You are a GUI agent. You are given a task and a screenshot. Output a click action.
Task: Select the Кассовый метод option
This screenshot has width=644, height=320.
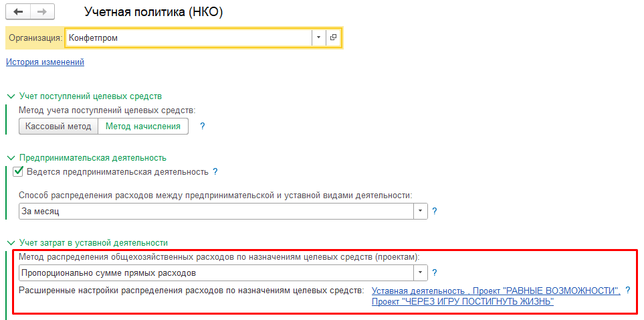point(59,126)
